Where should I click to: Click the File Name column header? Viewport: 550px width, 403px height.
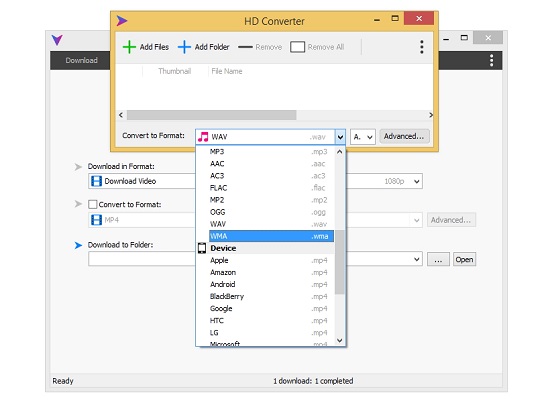click(227, 71)
